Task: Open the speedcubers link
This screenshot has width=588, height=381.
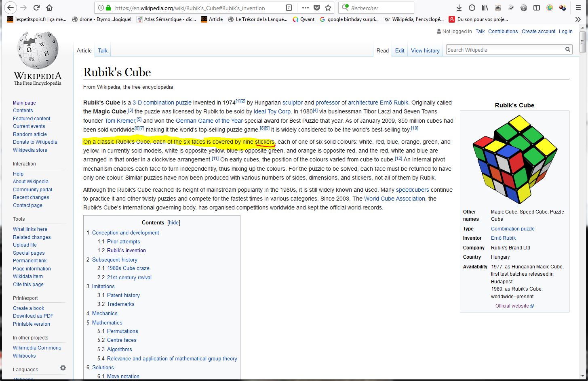Action: point(413,190)
